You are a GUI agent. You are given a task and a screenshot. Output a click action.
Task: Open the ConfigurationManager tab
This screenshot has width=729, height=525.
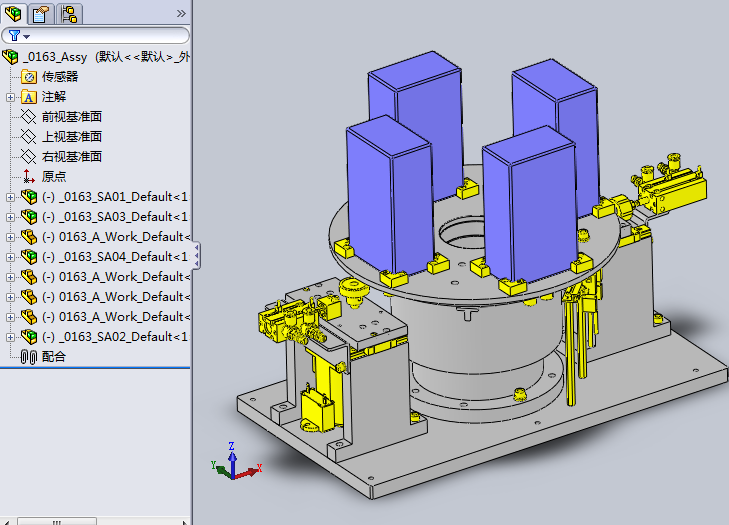pyautogui.click(x=69, y=14)
